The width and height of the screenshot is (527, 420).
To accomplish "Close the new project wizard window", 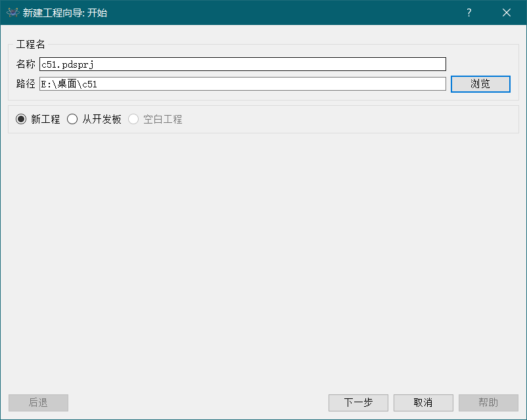I will click(507, 12).
